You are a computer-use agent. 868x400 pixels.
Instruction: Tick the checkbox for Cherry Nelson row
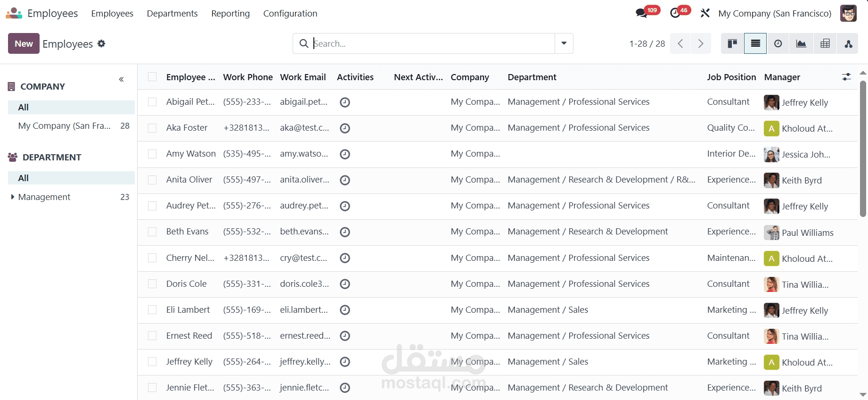tap(152, 258)
